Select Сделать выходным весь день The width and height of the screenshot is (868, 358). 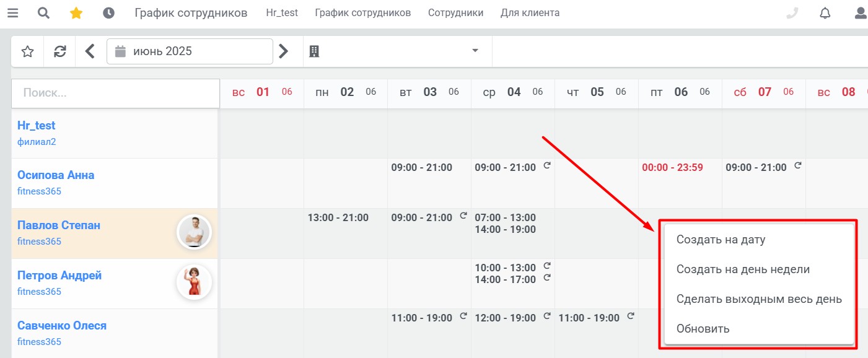(760, 299)
